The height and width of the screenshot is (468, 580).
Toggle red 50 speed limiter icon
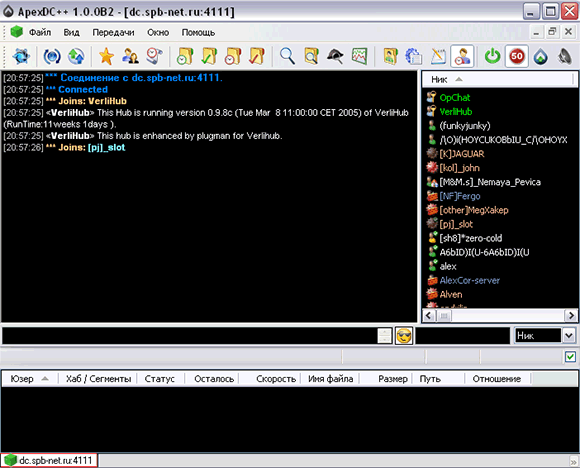(x=517, y=57)
